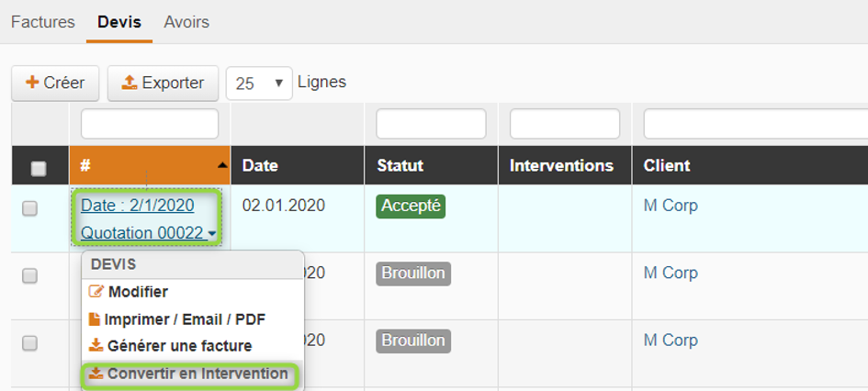
Task: Switch to the Factures tab
Action: click(x=43, y=21)
